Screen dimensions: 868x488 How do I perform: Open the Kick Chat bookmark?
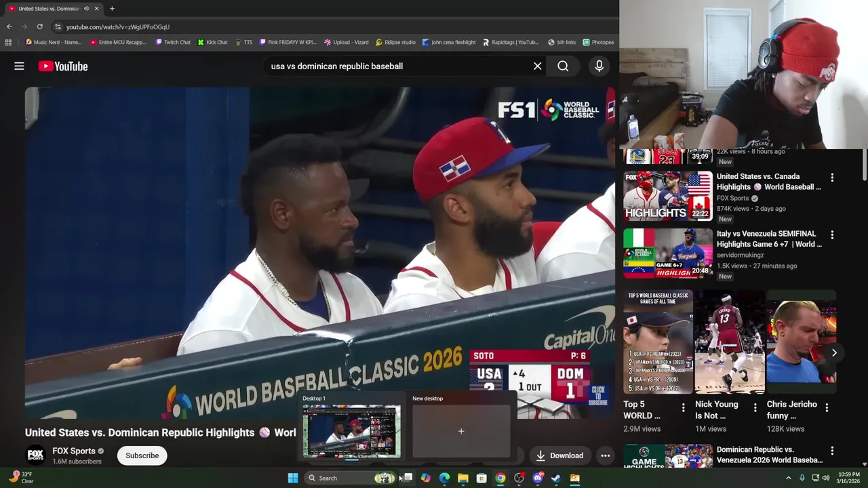(x=213, y=42)
